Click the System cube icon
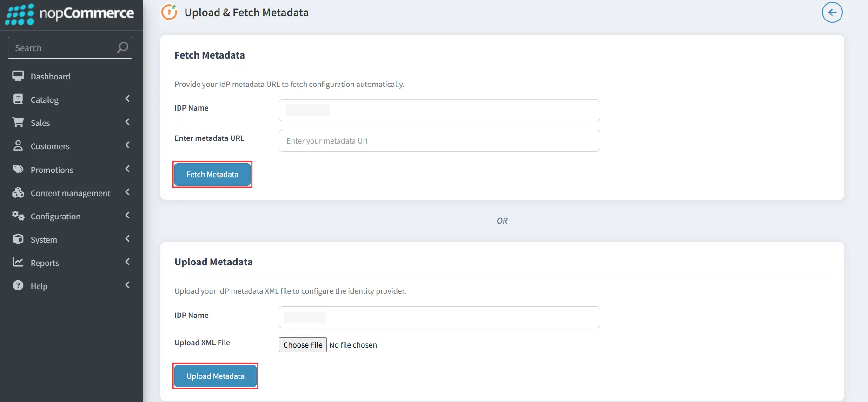The width and height of the screenshot is (868, 402). [x=18, y=239]
